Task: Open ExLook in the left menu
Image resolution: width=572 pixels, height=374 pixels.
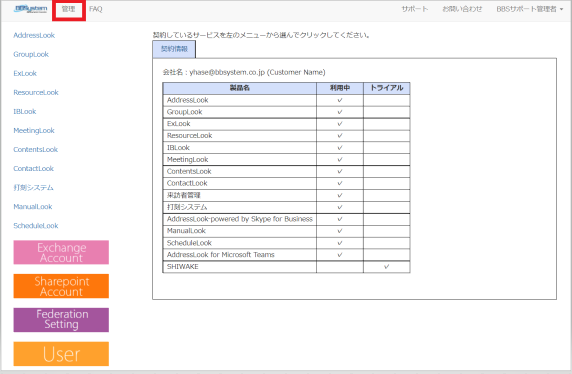Action: [25, 73]
